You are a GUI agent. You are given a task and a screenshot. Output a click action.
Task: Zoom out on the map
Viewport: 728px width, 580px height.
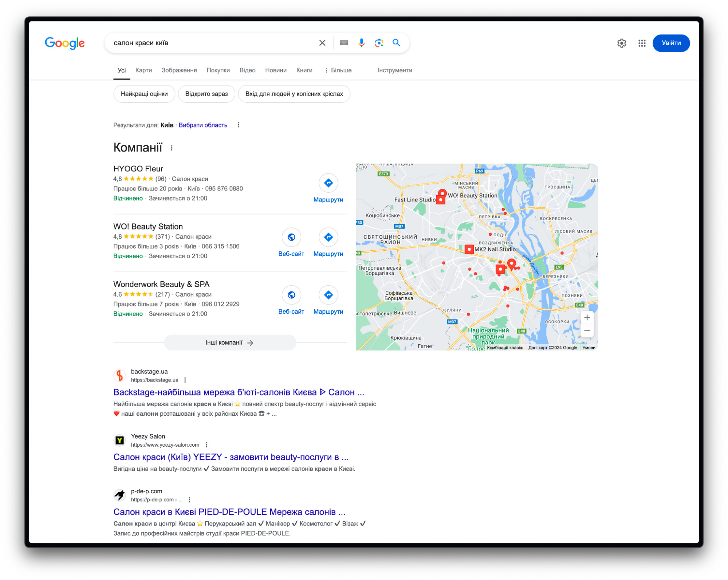587,331
